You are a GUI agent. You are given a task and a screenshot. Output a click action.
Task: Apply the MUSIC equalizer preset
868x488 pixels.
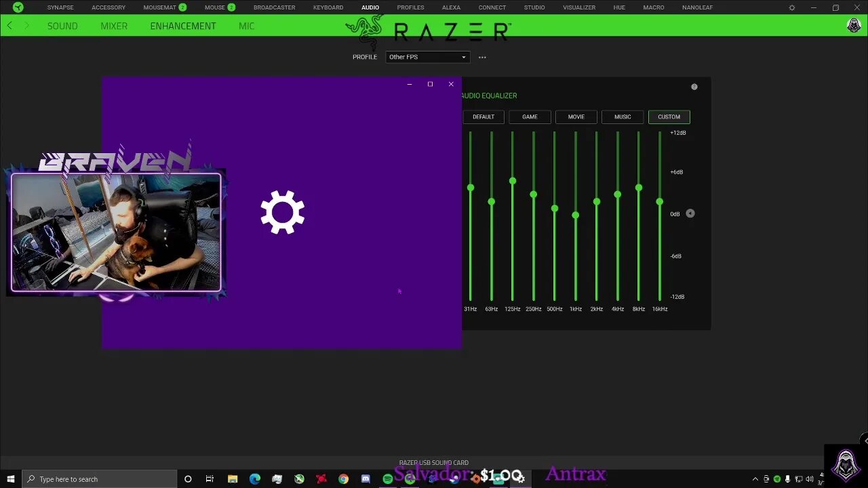tap(623, 117)
